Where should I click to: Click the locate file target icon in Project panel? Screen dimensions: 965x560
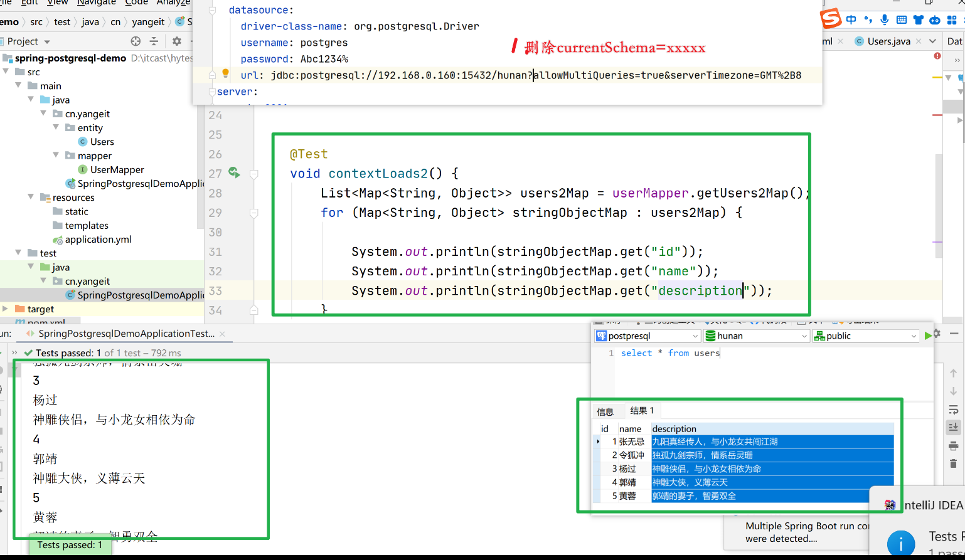pyautogui.click(x=136, y=41)
